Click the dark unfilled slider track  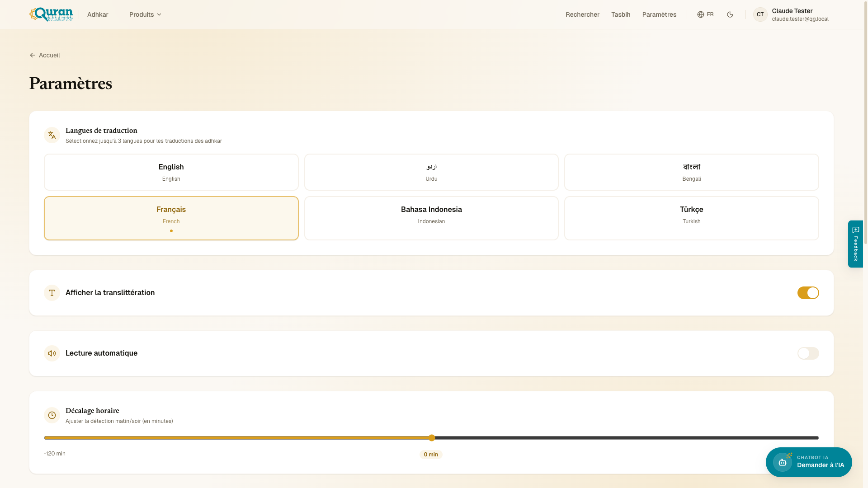pyautogui.click(x=627, y=438)
